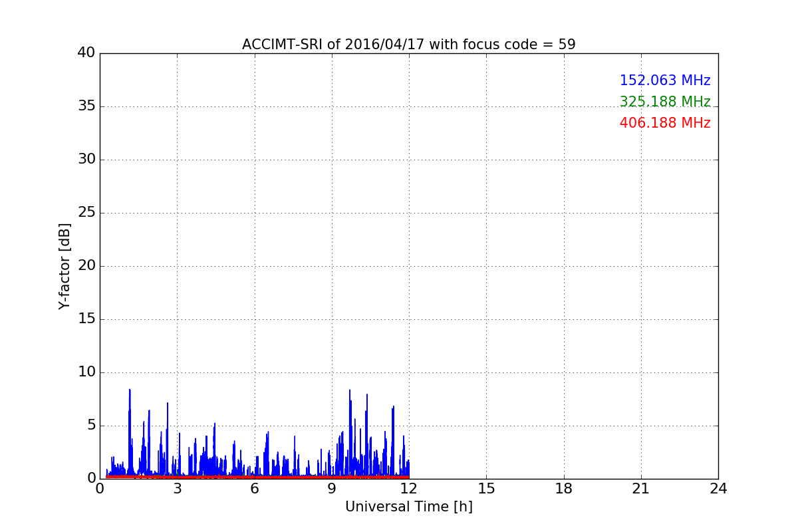Click the y-axis tick value 35
The image size is (798, 532).
86,106
